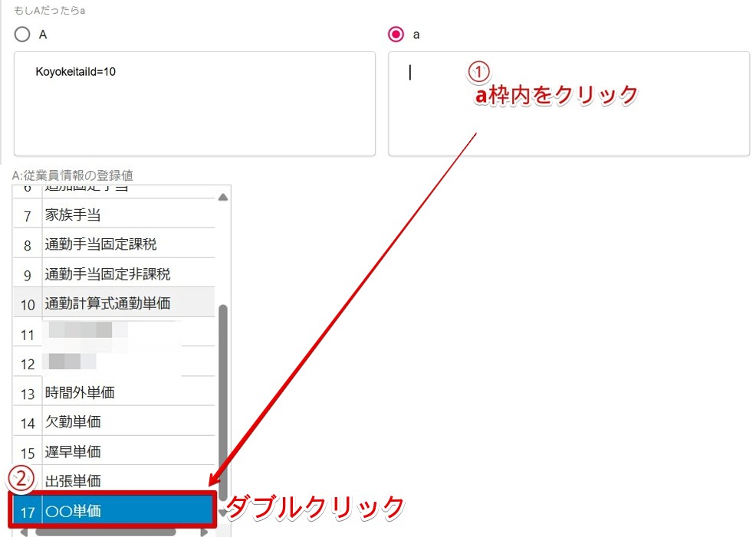Click the list's vertical scrollbar thumb
This screenshot has height=537, width=756.
coord(223,403)
